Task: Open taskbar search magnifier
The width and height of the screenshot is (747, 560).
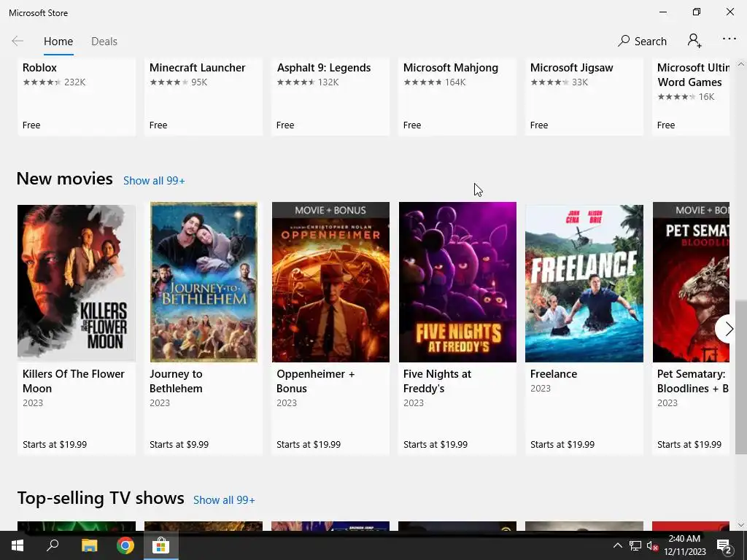Action: [53, 545]
